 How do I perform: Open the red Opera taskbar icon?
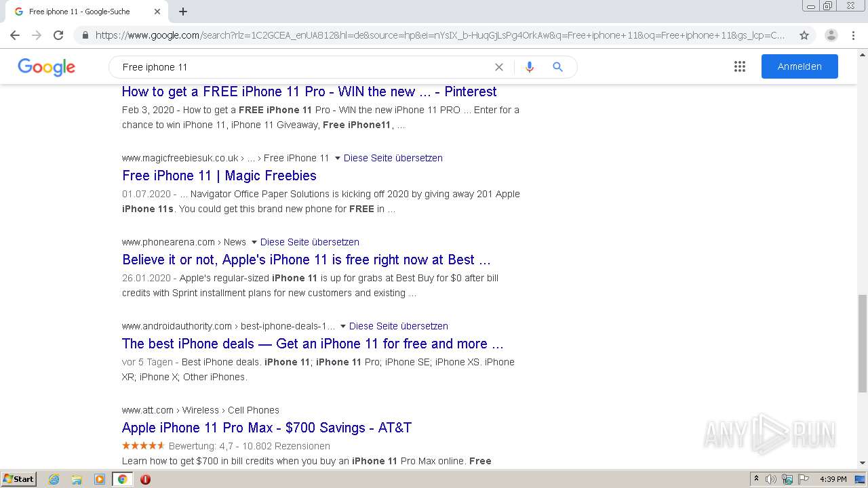click(x=145, y=479)
